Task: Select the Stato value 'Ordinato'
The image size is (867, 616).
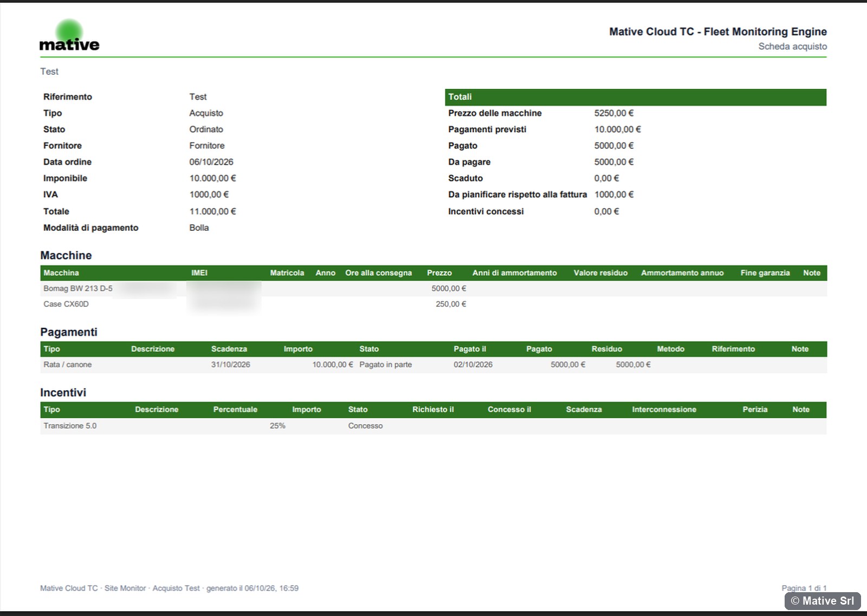Action: point(206,129)
